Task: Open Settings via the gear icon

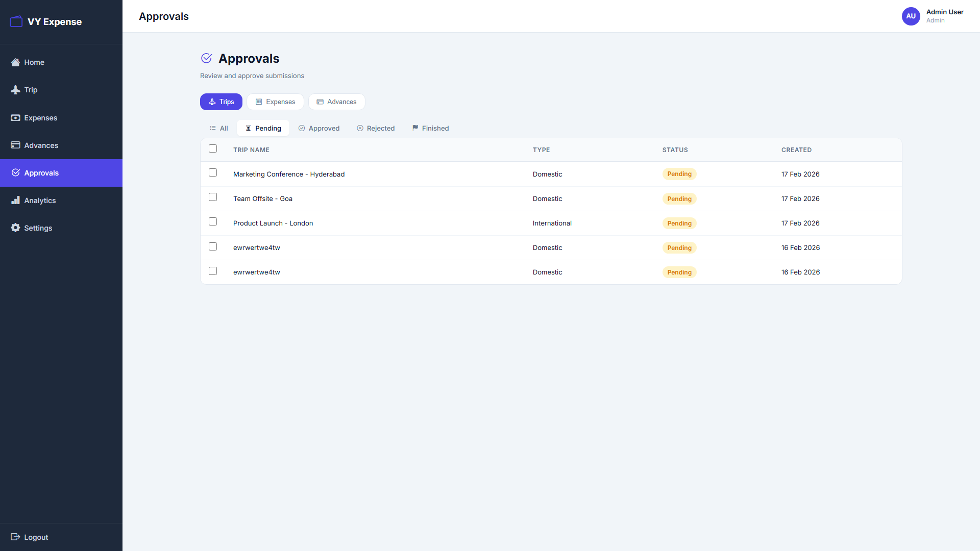Action: [15, 228]
